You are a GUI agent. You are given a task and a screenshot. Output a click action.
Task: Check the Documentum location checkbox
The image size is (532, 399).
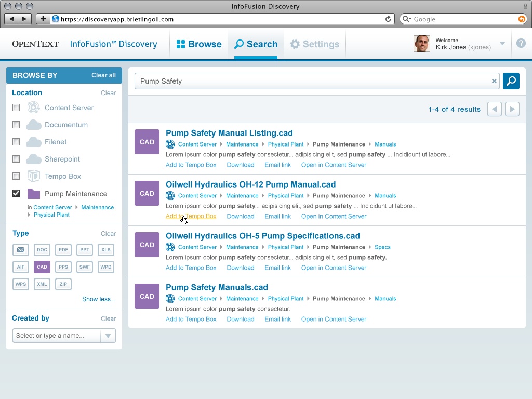pyautogui.click(x=16, y=125)
